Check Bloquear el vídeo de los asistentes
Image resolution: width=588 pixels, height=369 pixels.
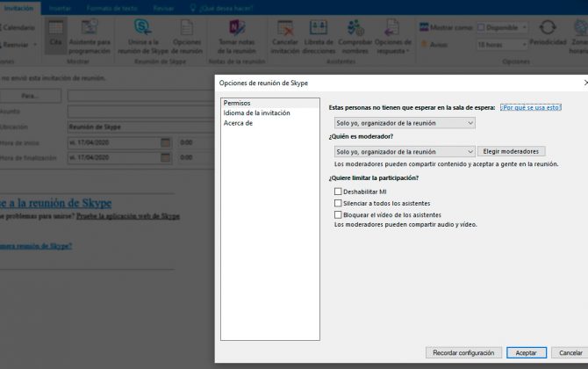coord(338,214)
